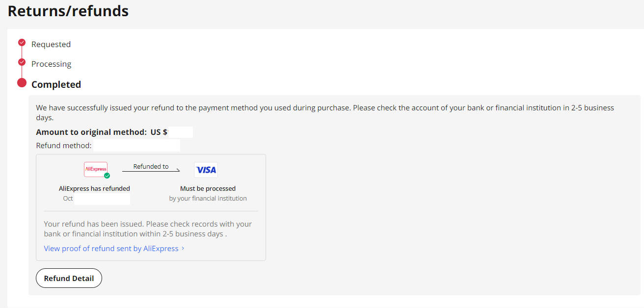644x308 pixels.
Task: Open the Refund Detail button
Action: 69,278
